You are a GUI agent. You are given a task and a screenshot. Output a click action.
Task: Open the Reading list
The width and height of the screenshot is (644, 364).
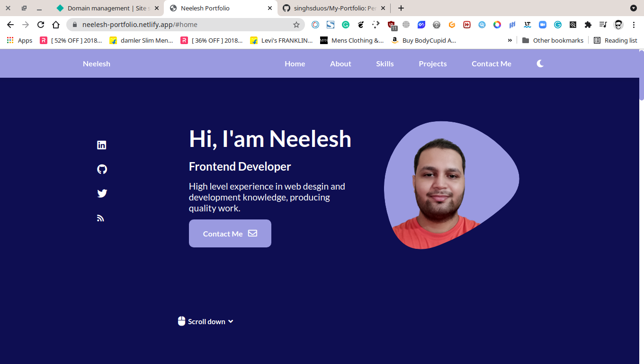[615, 40]
